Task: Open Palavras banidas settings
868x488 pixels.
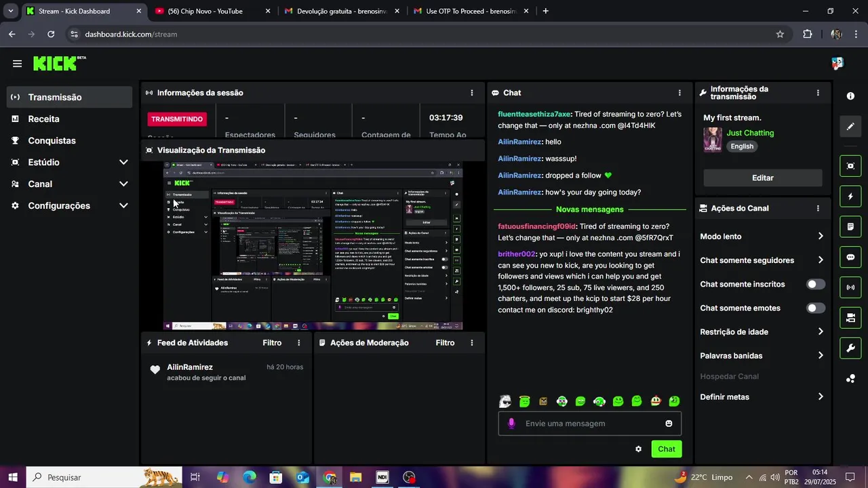Action: [x=762, y=356]
